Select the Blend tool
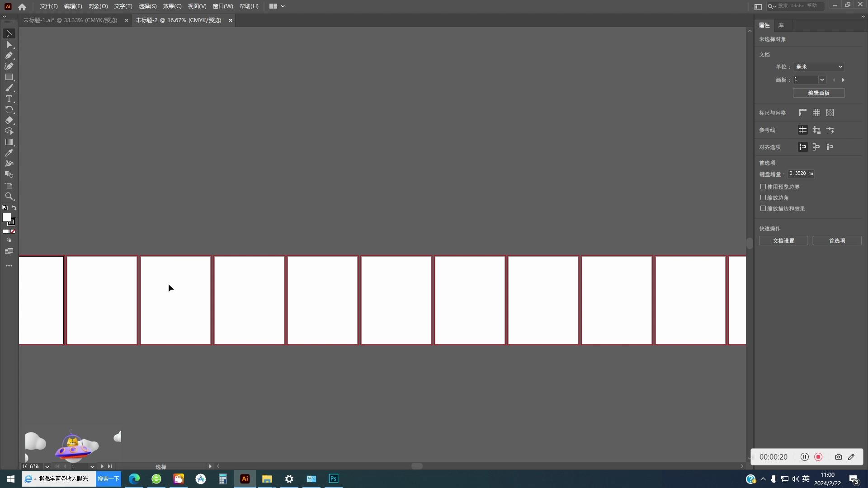868x488 pixels. click(x=9, y=175)
